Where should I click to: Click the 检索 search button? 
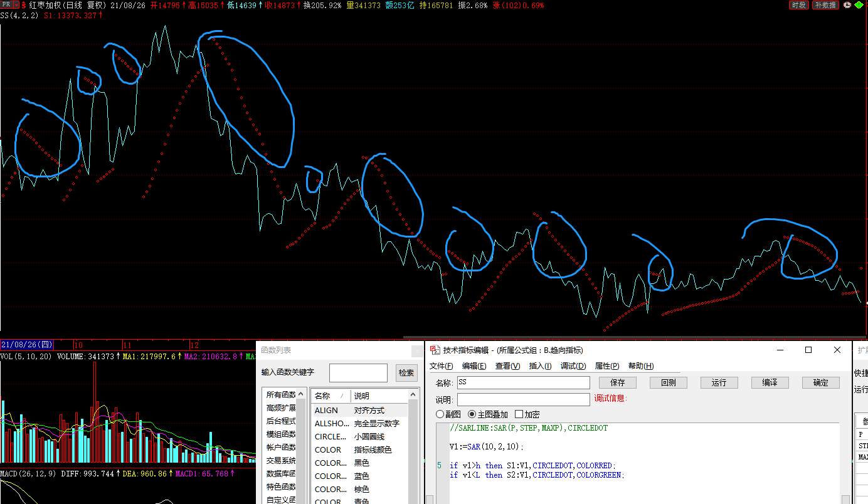[406, 373]
